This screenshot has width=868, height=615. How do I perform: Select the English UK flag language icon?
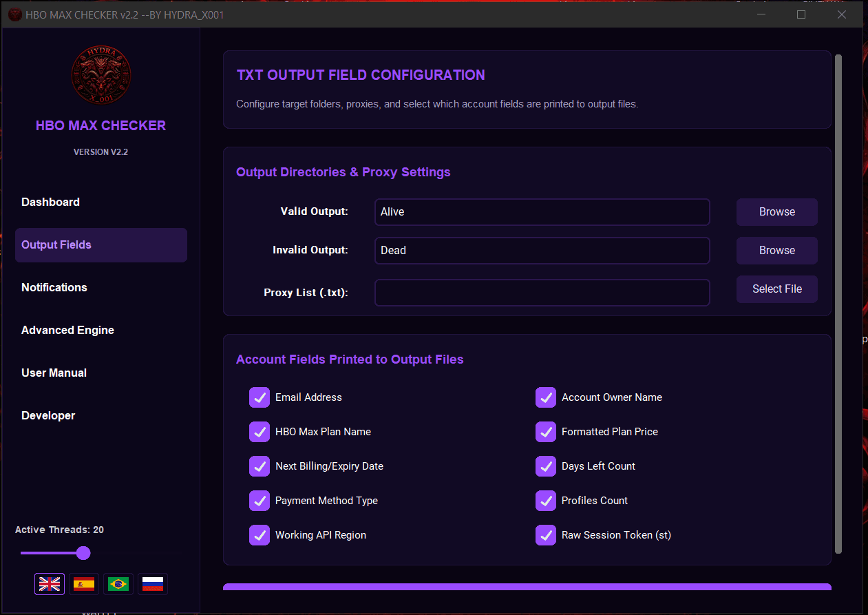50,584
